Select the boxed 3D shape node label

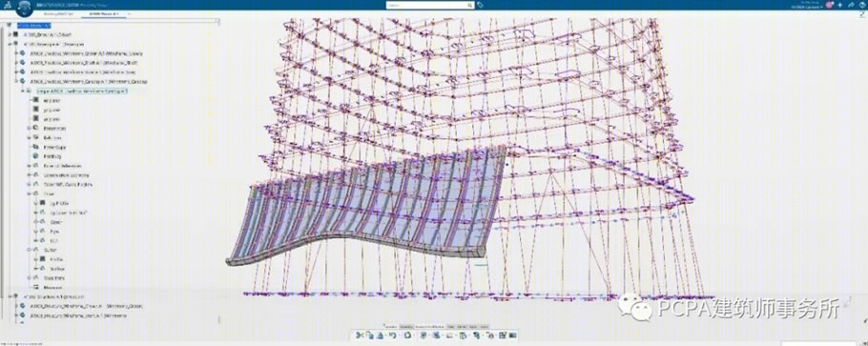tap(82, 91)
